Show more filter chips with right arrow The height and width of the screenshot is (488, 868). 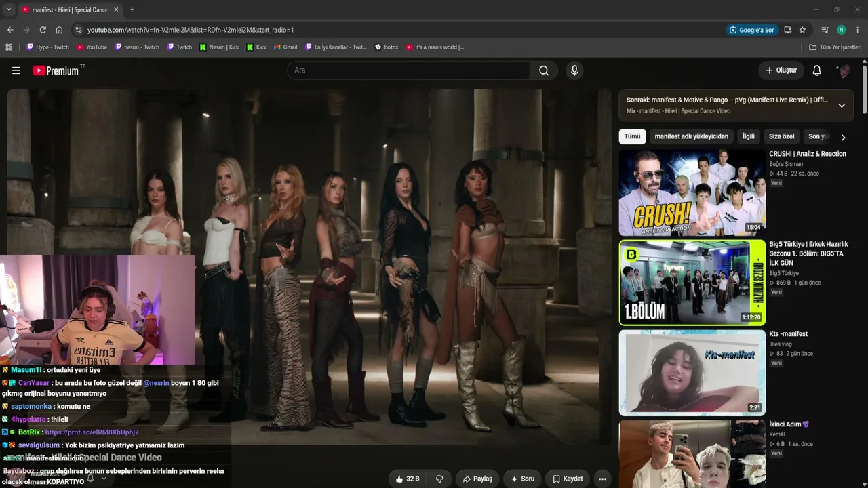[843, 137]
